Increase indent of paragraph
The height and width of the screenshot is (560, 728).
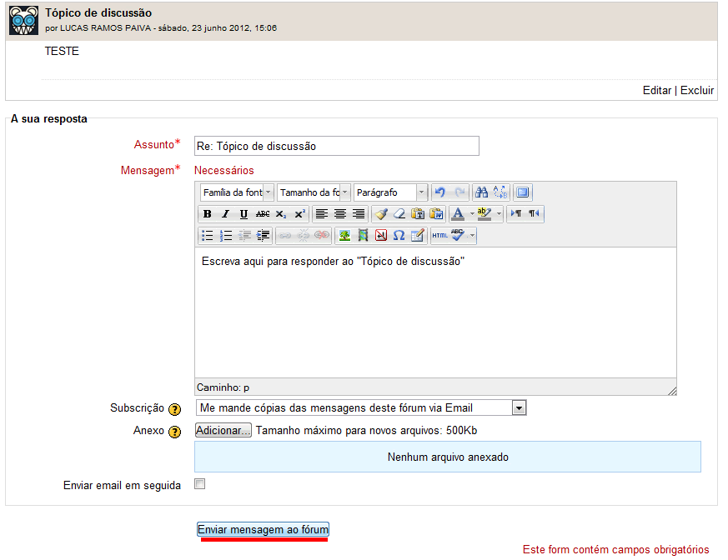[x=263, y=236]
